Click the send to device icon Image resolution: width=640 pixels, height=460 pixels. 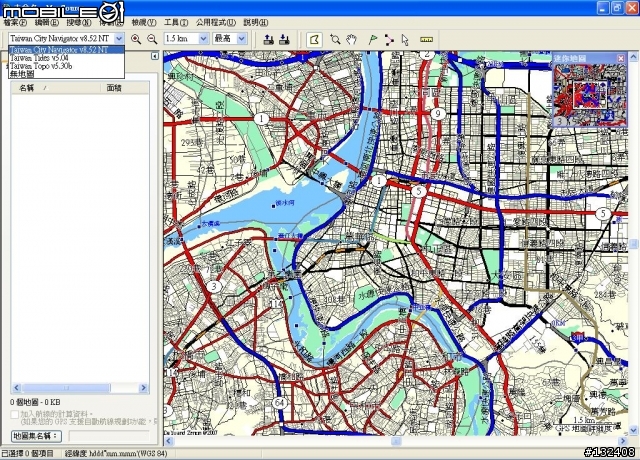(268, 40)
